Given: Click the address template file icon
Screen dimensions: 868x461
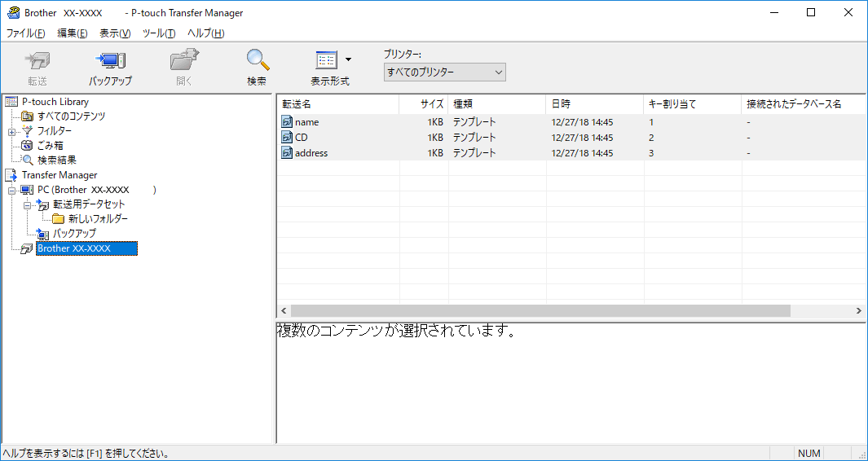Looking at the screenshot, I should coord(287,153).
